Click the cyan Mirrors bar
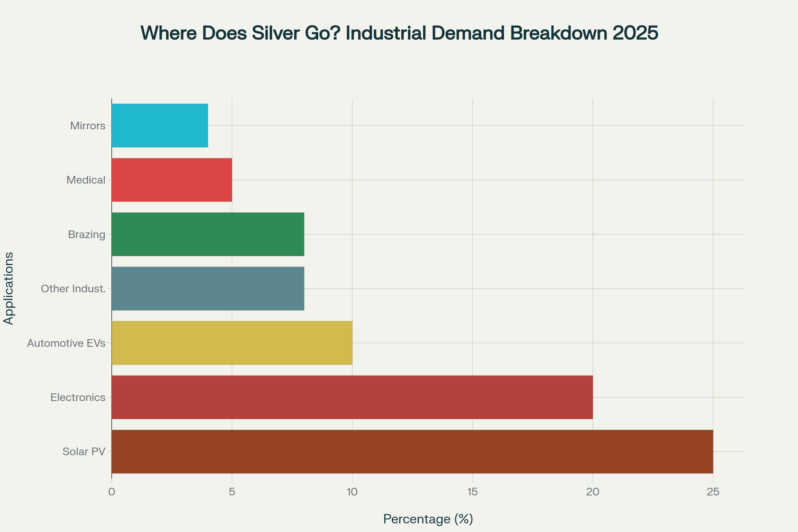Screen dimensions: 798x532 (x=160, y=126)
